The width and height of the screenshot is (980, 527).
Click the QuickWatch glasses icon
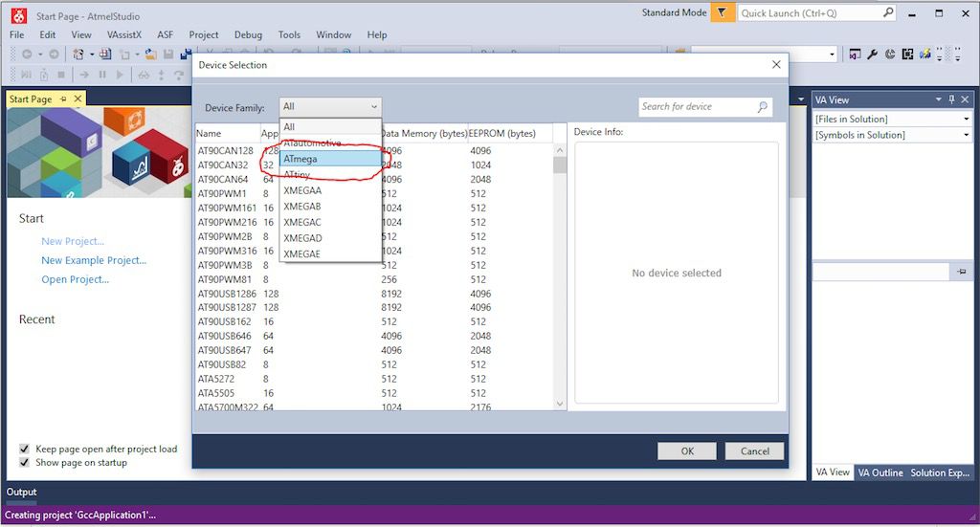click(x=144, y=75)
